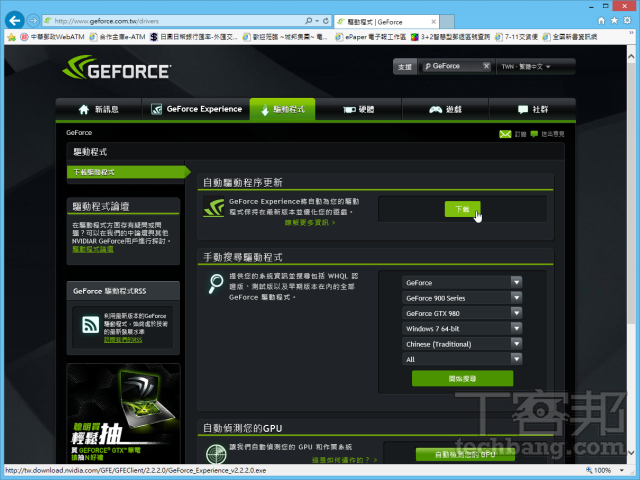
Task: Open the 社群 community navigation tab
Action: click(532, 109)
